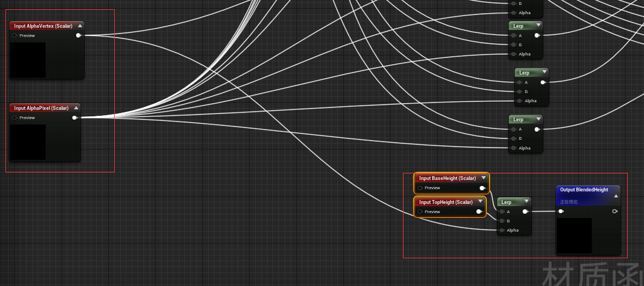Select the Input AlphaPixel (Scalar) node title

[x=41, y=108]
